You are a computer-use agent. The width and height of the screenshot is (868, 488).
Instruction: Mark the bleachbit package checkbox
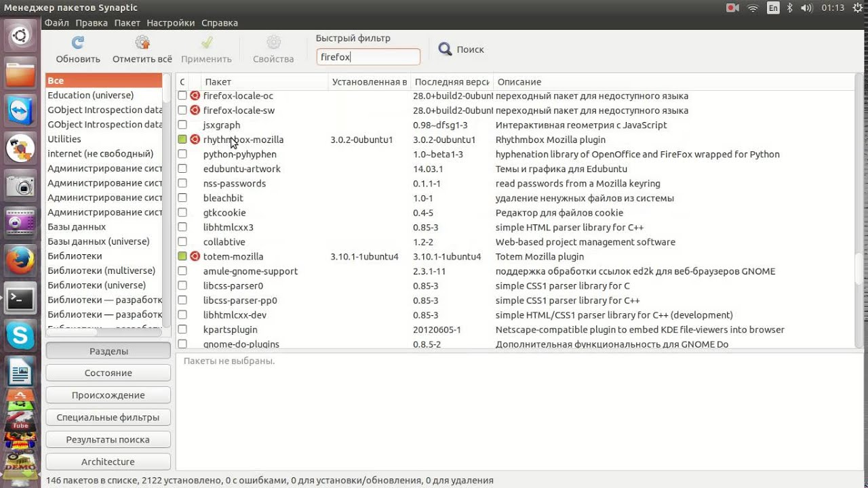click(x=182, y=198)
